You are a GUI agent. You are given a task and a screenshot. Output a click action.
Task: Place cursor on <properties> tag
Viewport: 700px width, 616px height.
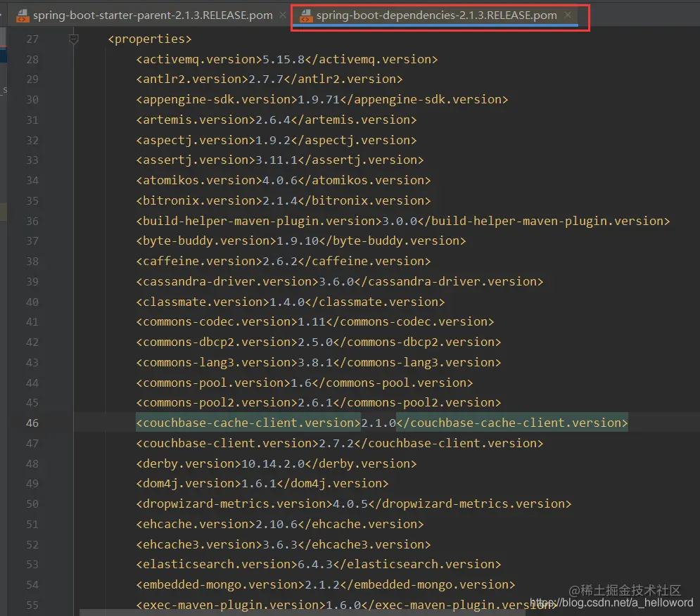150,39
